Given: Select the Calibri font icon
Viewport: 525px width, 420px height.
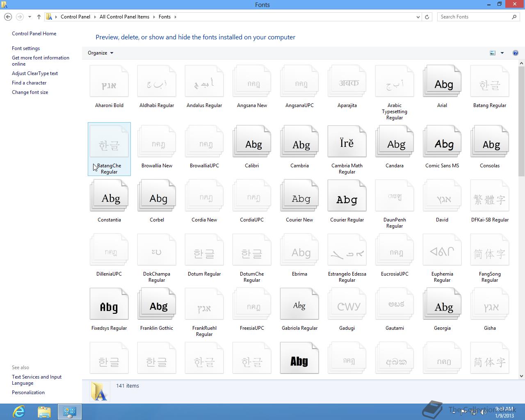Looking at the screenshot, I should (252, 142).
